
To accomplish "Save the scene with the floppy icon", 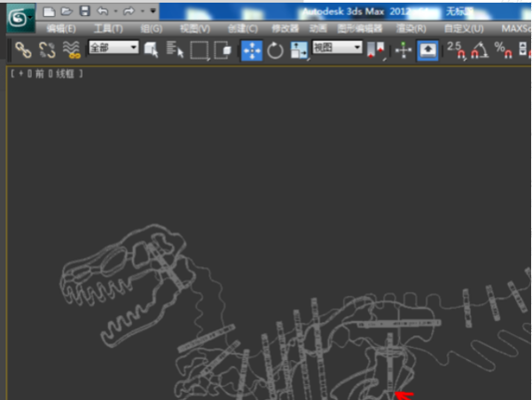I will (84, 12).
